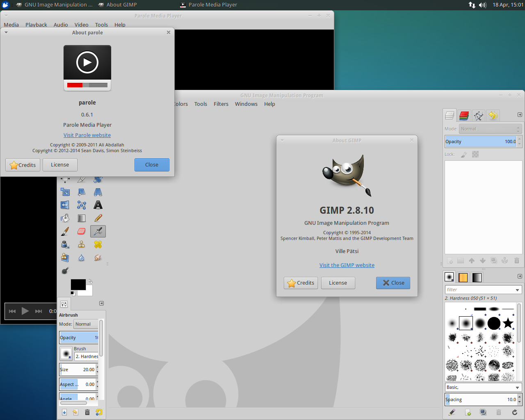Select the Flip tool

click(x=65, y=205)
